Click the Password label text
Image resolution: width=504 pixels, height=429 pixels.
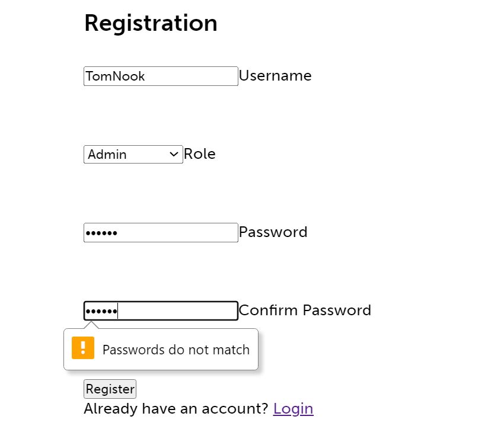coord(273,232)
